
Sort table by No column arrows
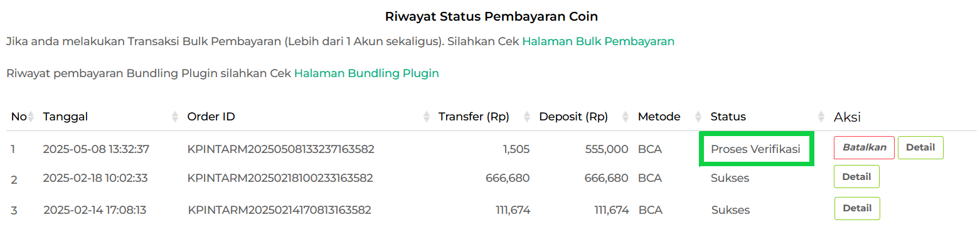click(31, 117)
